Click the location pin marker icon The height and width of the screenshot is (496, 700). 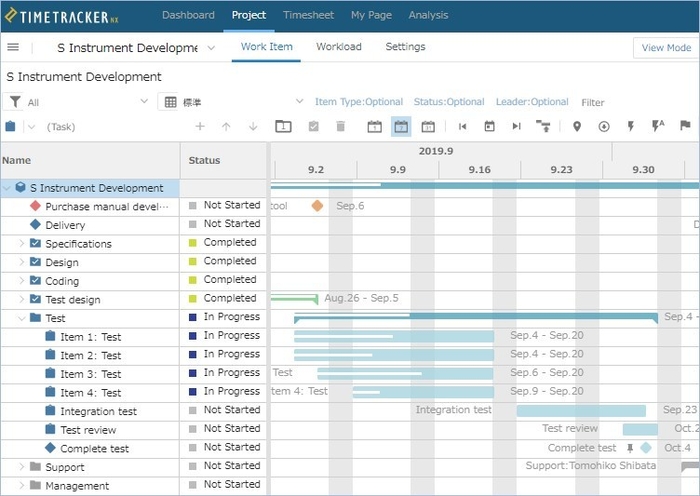(577, 127)
